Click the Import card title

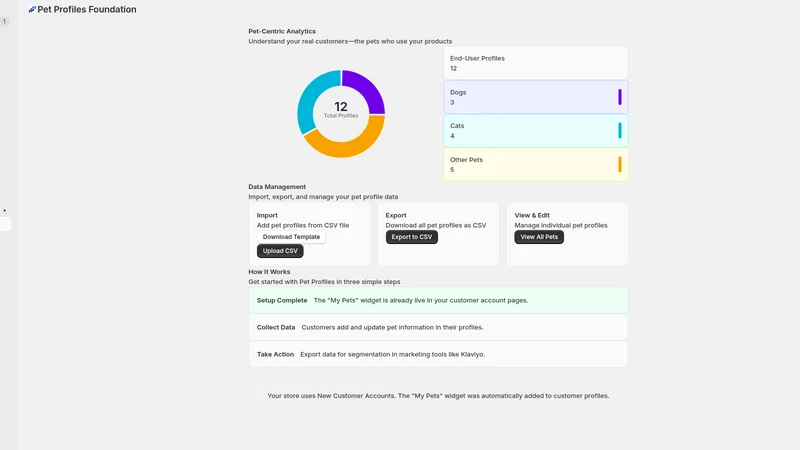[267, 215]
